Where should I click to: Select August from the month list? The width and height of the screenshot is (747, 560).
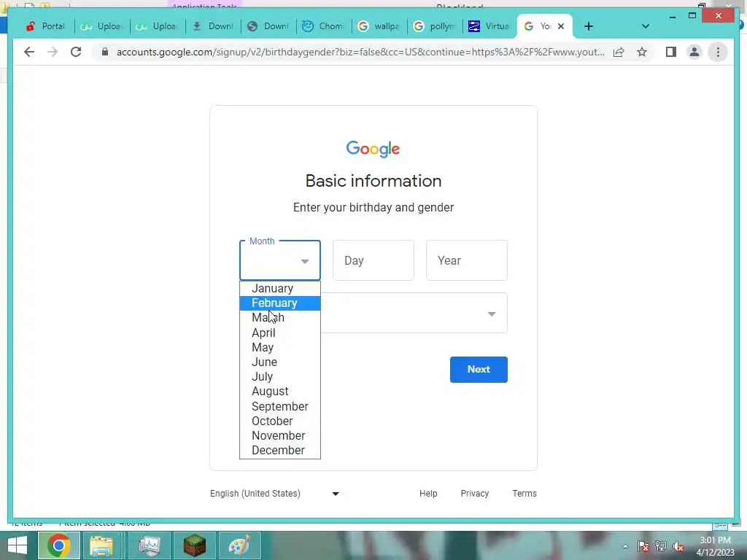(x=280, y=392)
